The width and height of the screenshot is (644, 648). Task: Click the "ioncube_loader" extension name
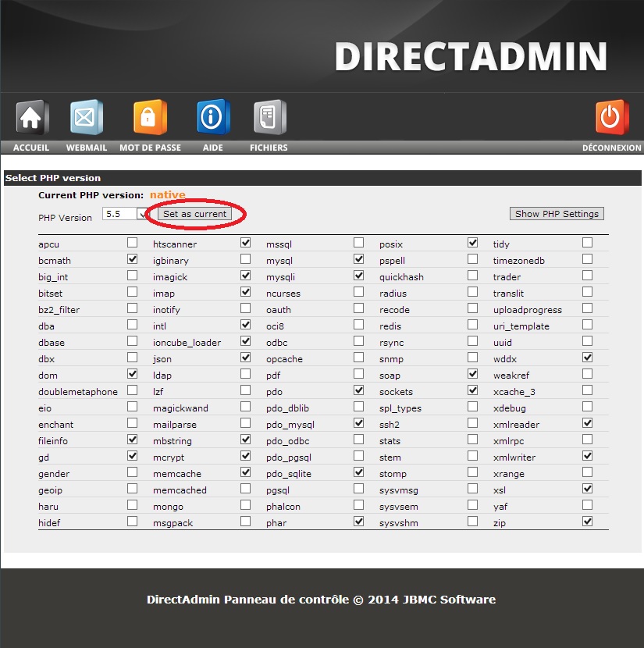coord(187,343)
